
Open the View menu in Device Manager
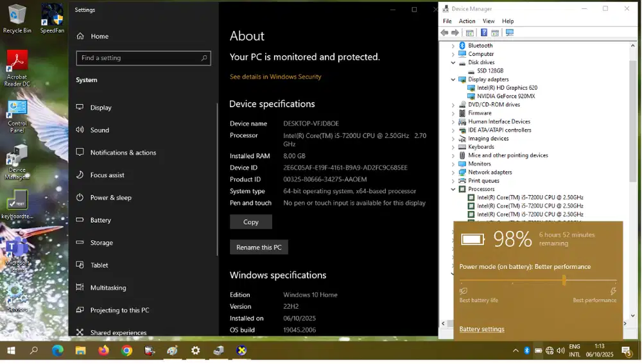tap(489, 21)
